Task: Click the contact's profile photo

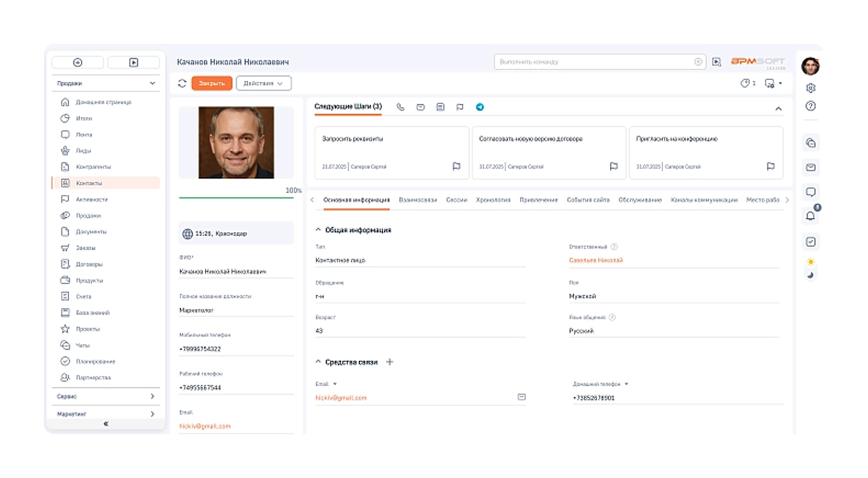Action: [236, 142]
